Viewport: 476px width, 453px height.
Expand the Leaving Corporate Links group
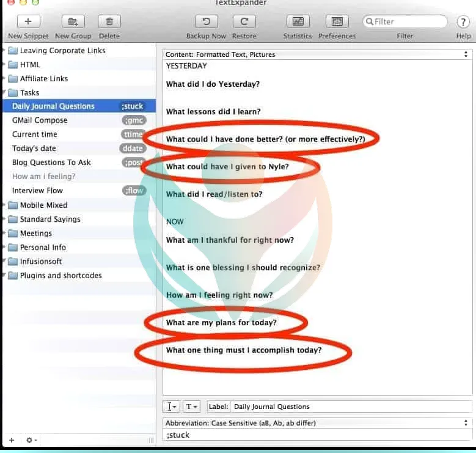(5, 51)
